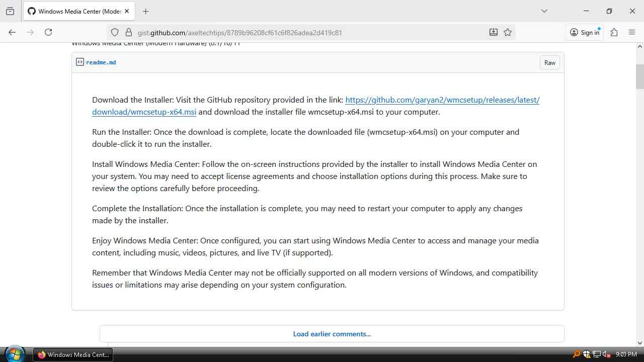Click the 'Install Windows Media Center' paragraph
644x362 pixels.
click(314, 176)
